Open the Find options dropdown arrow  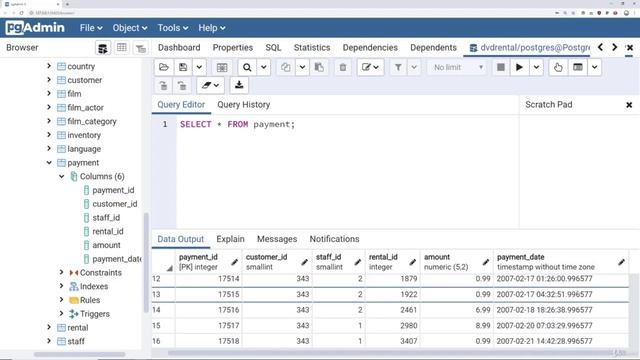(x=264, y=67)
